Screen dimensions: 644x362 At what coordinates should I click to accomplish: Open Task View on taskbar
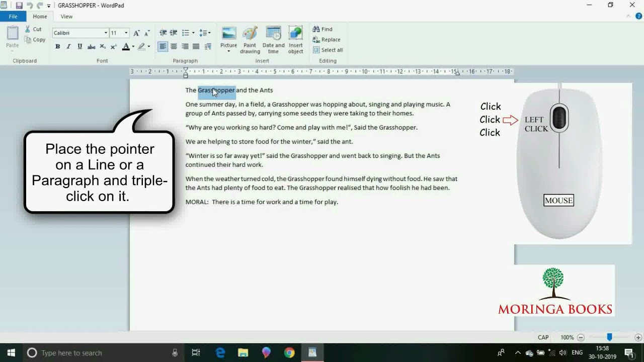pos(196,353)
